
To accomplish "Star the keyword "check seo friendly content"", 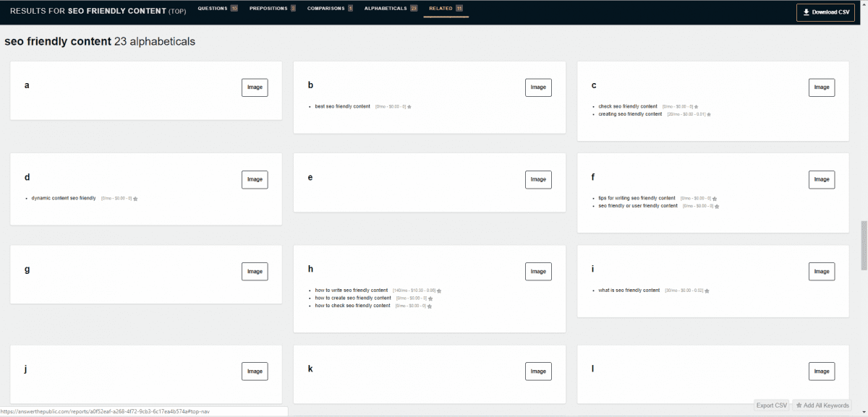I will [x=695, y=106].
